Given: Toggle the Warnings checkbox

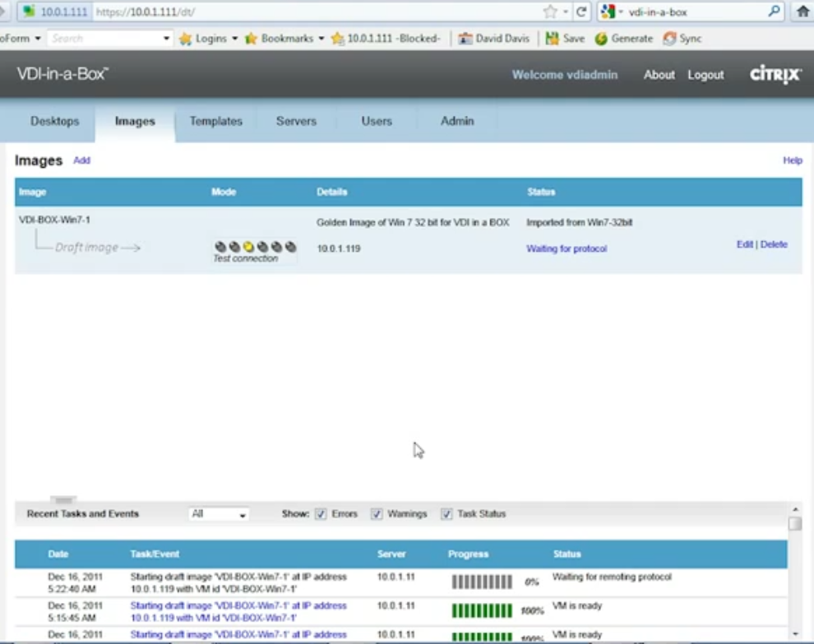Looking at the screenshot, I should pos(377,514).
